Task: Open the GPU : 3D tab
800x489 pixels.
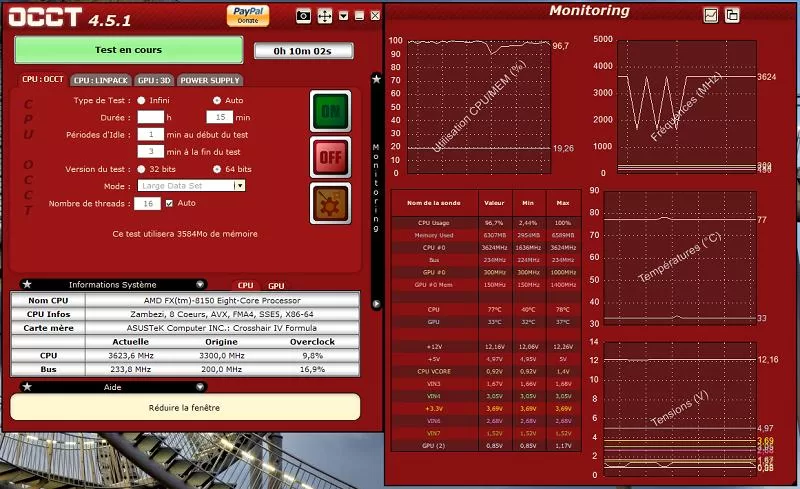Action: point(154,80)
